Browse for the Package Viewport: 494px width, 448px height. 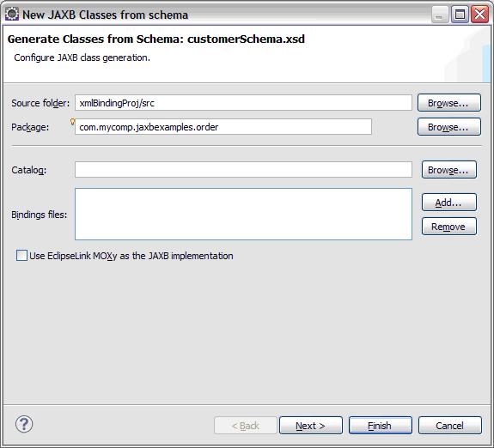pyautogui.click(x=449, y=126)
